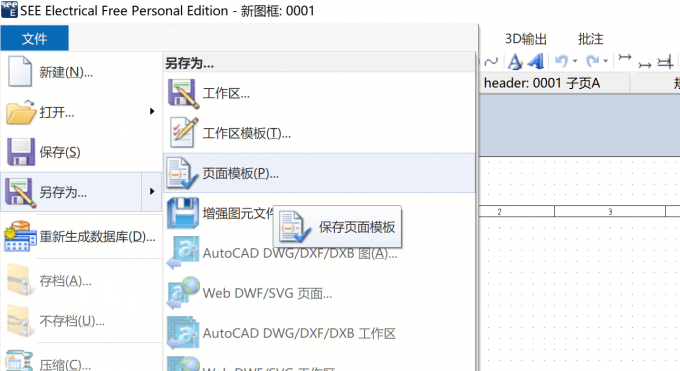Open the 3D输出 ribbon tab

(526, 39)
